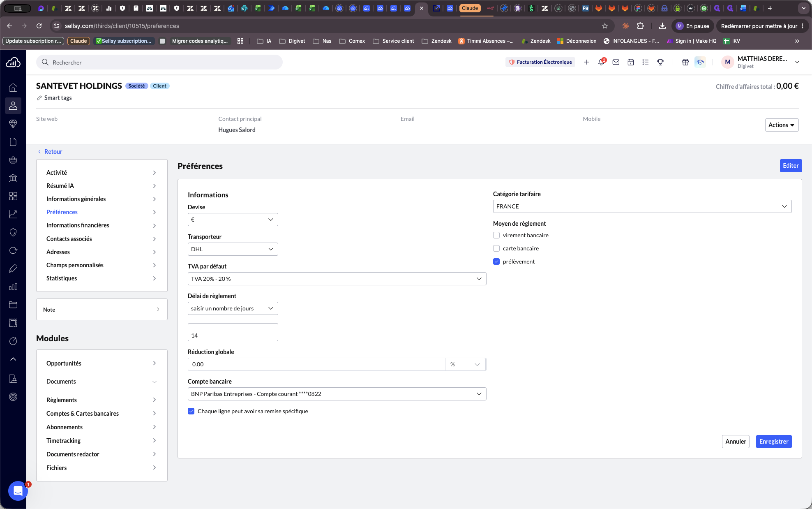Open the Transporteur DHL dropdown
The height and width of the screenshot is (509, 812).
coord(233,249)
